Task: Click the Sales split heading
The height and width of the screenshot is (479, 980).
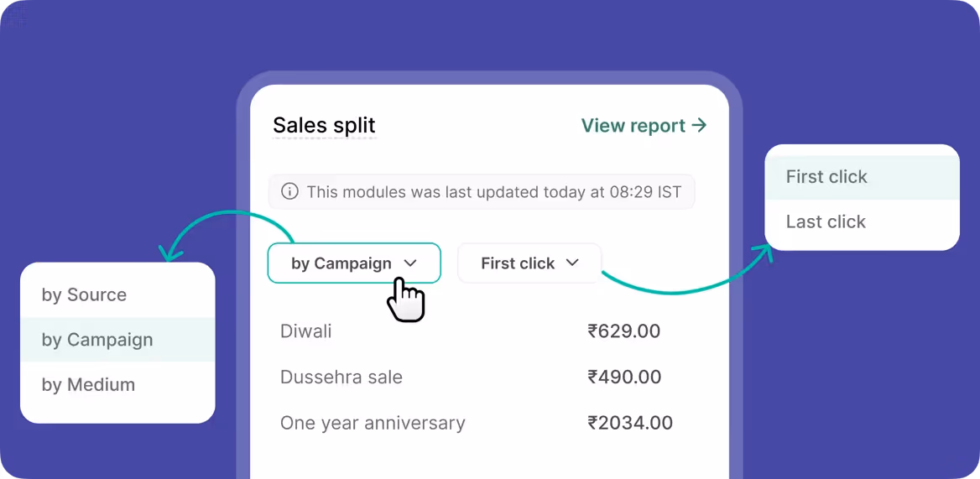Action: (x=325, y=125)
